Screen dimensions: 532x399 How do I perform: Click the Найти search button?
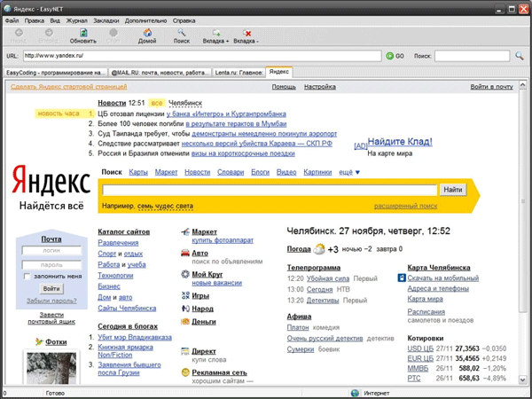pyautogui.click(x=453, y=190)
